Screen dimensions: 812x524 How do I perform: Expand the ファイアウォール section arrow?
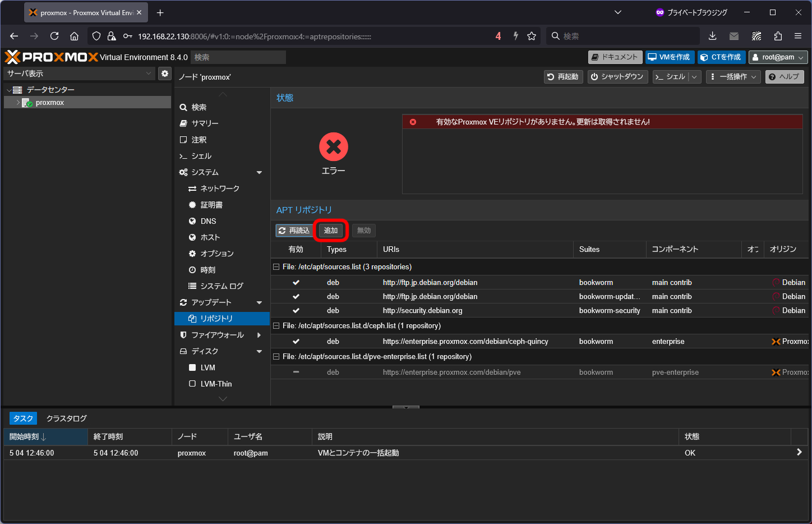(x=259, y=335)
